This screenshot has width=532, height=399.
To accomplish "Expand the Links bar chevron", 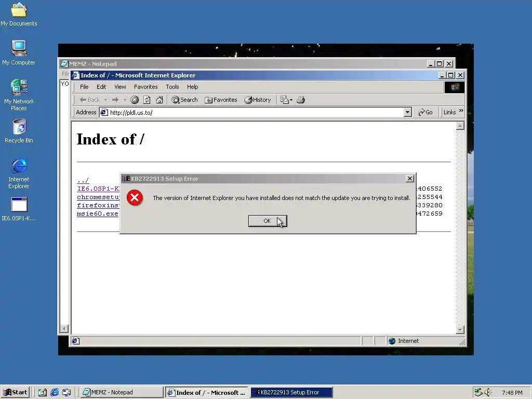I will pos(461,111).
